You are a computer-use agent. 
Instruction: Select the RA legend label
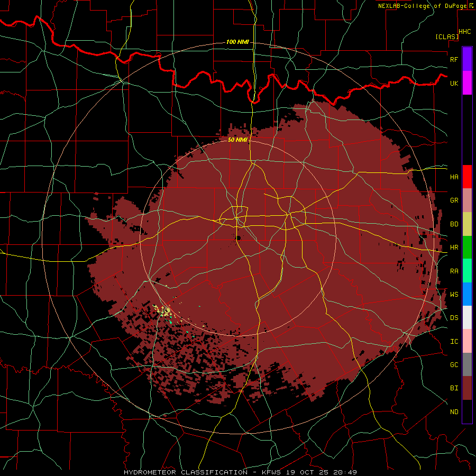pos(454,271)
